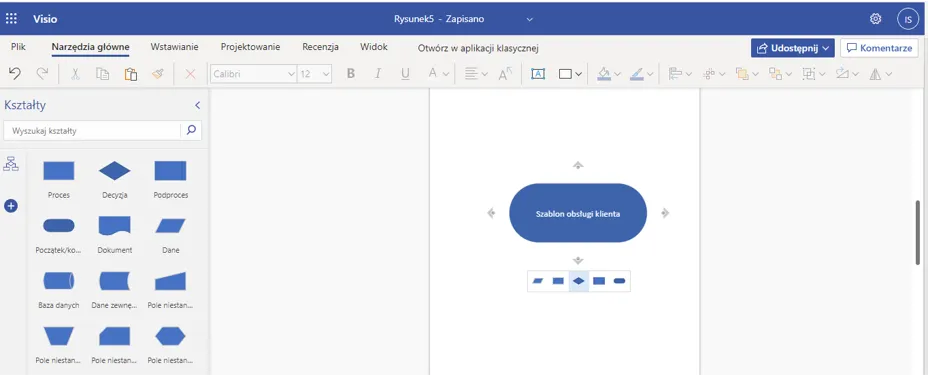
Task: Expand the document title chevron
Action: coord(530,20)
